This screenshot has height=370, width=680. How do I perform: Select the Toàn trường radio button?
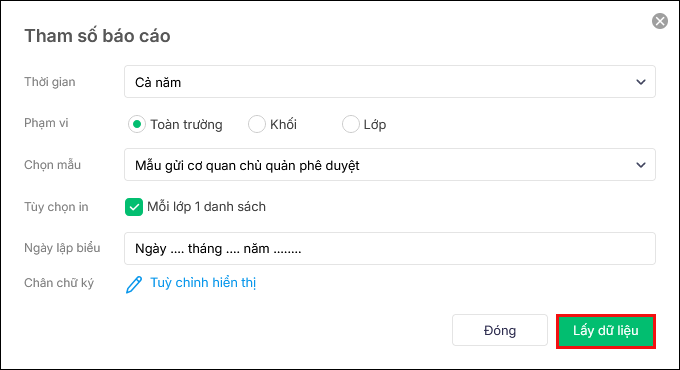pos(137,124)
